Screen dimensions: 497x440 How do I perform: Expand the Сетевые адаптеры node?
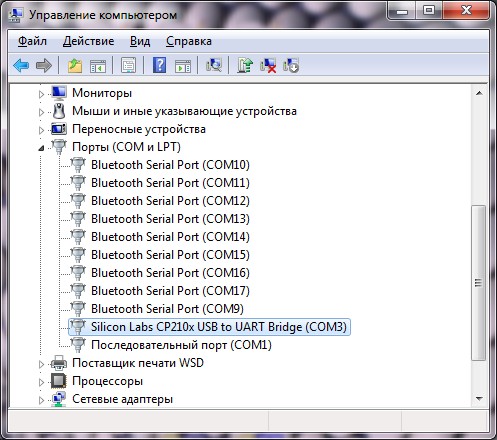pyautogui.click(x=41, y=400)
